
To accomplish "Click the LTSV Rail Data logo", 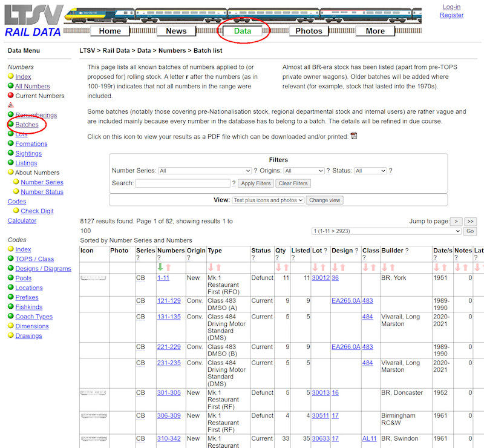I will click(33, 21).
